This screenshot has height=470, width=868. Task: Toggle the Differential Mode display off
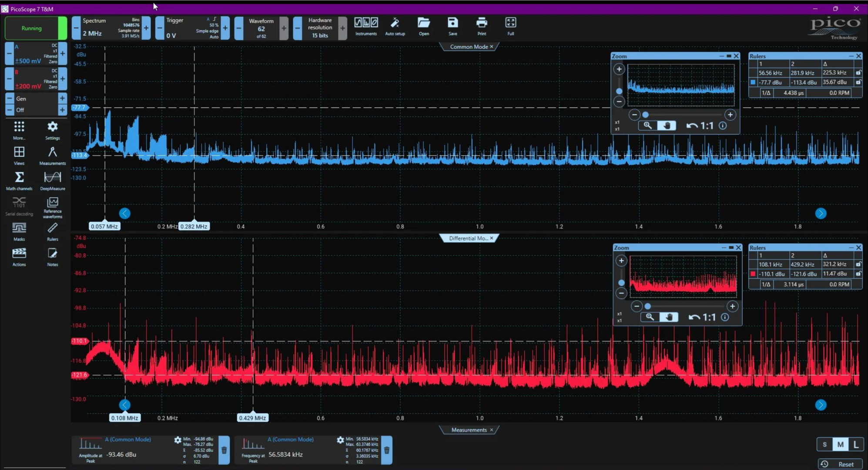(x=491, y=238)
